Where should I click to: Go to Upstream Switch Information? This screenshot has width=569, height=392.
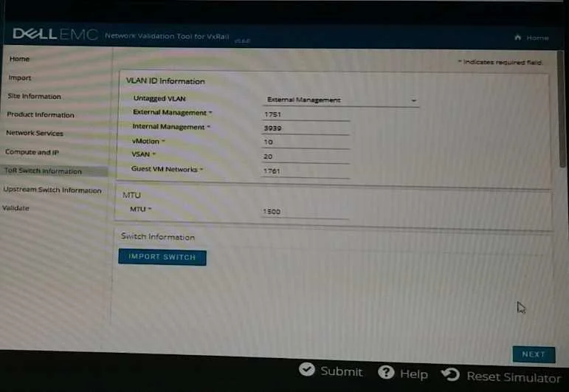point(52,190)
